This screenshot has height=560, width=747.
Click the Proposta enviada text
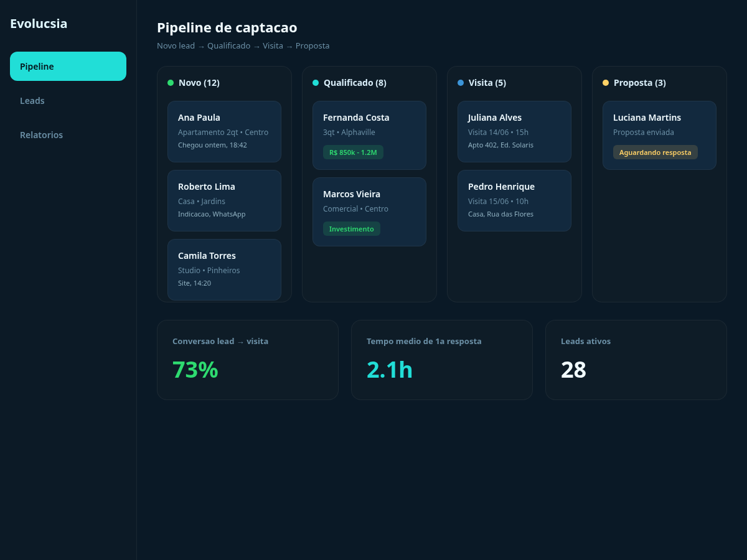coord(644,133)
